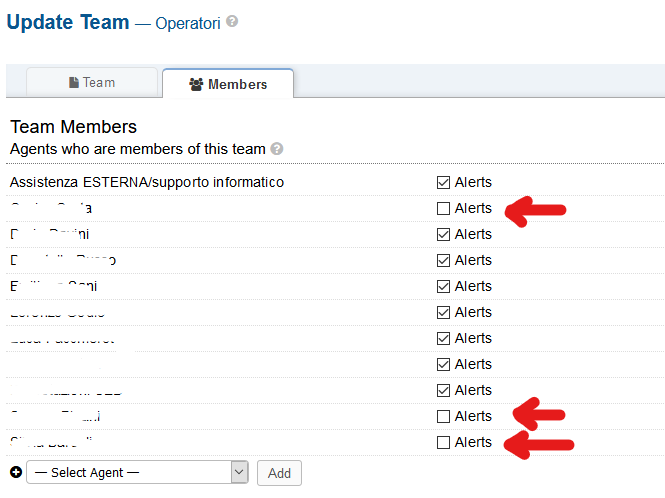Disable Alerts for Assistenza ESTERNA/supporto informatico
The height and width of the screenshot is (498, 665).
pos(443,183)
